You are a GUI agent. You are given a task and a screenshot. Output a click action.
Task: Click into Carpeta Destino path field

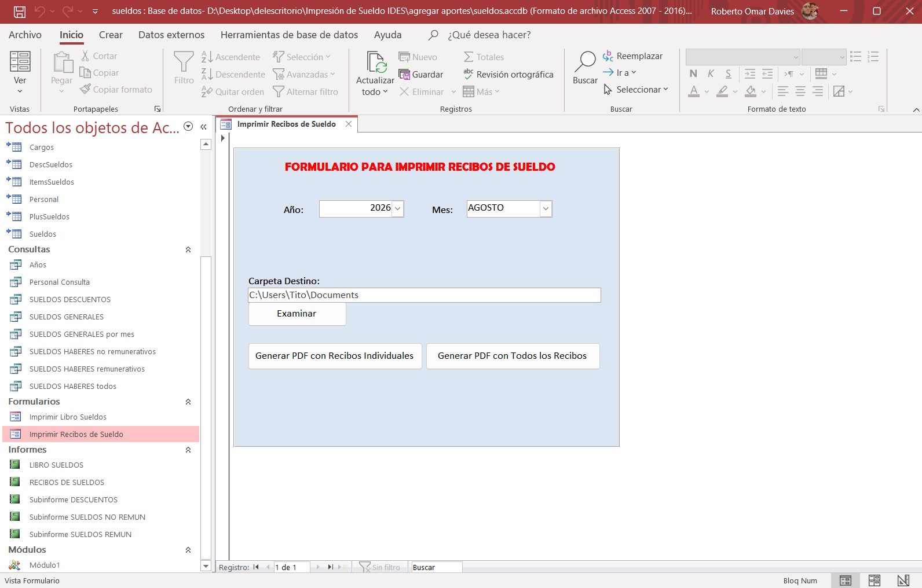(425, 295)
